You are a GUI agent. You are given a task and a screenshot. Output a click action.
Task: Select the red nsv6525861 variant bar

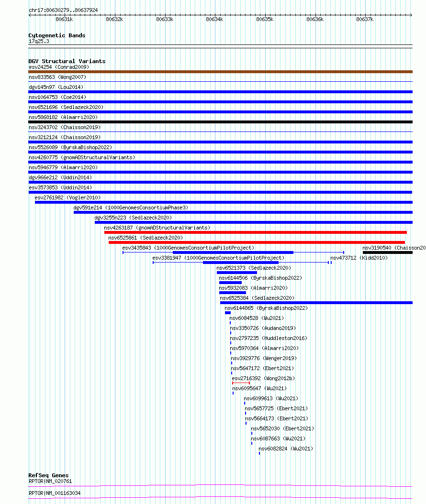pyautogui.click(x=257, y=242)
